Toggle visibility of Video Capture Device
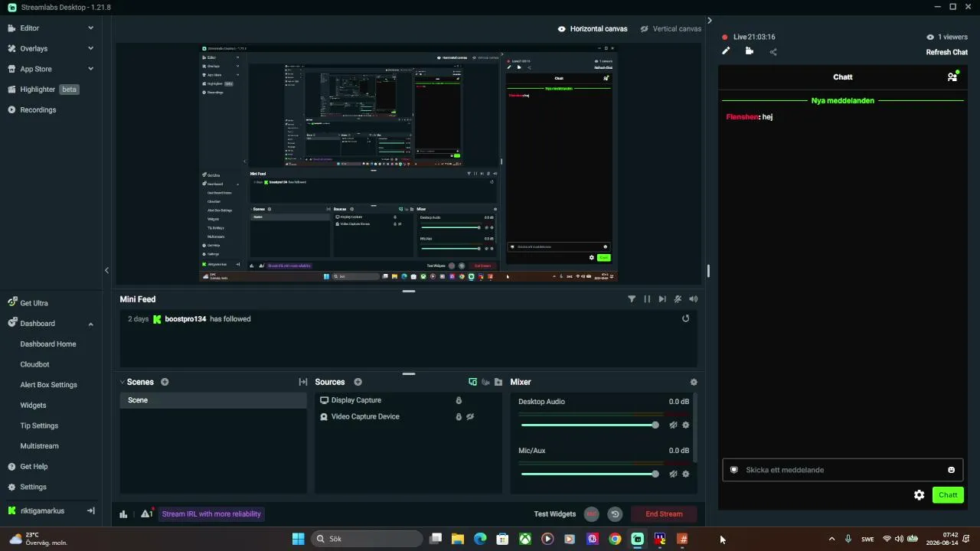Screen dimensions: 980x551 point(471,417)
